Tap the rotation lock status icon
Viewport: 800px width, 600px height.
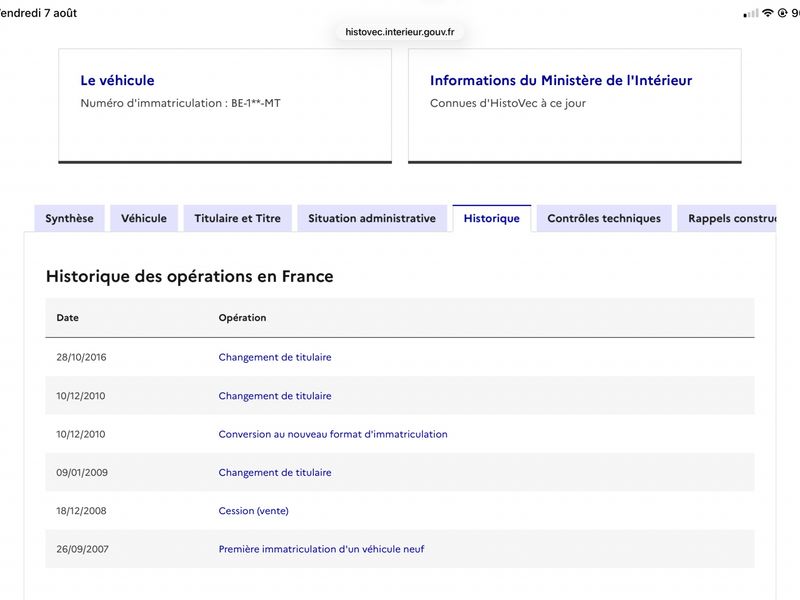coord(782,13)
